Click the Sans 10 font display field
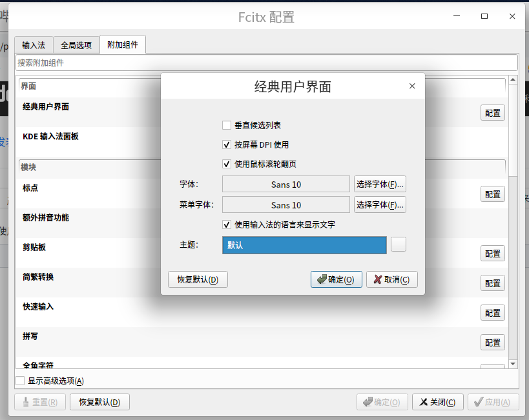The width and height of the screenshot is (529, 420). 285,184
